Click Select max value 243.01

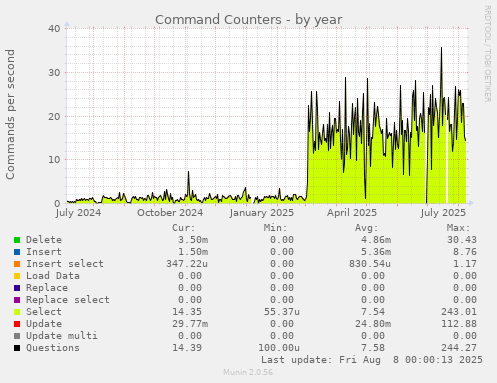(459, 312)
